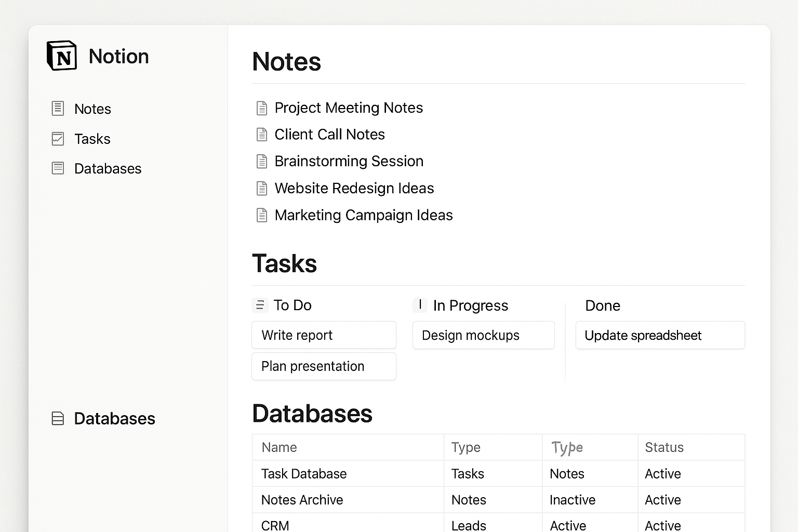Click the Notes page icon in sidebar
Viewport: 798px width, 532px height.
58,109
